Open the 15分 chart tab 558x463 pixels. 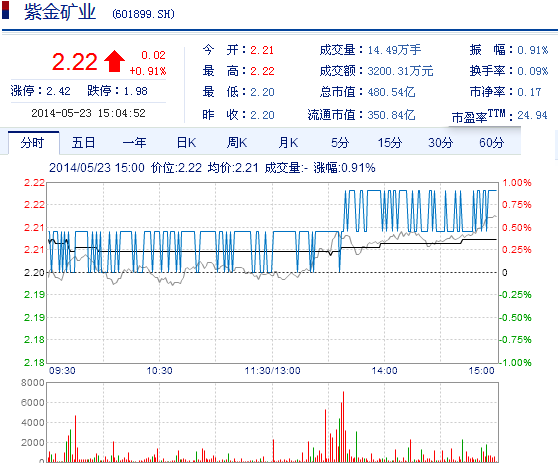click(390, 143)
